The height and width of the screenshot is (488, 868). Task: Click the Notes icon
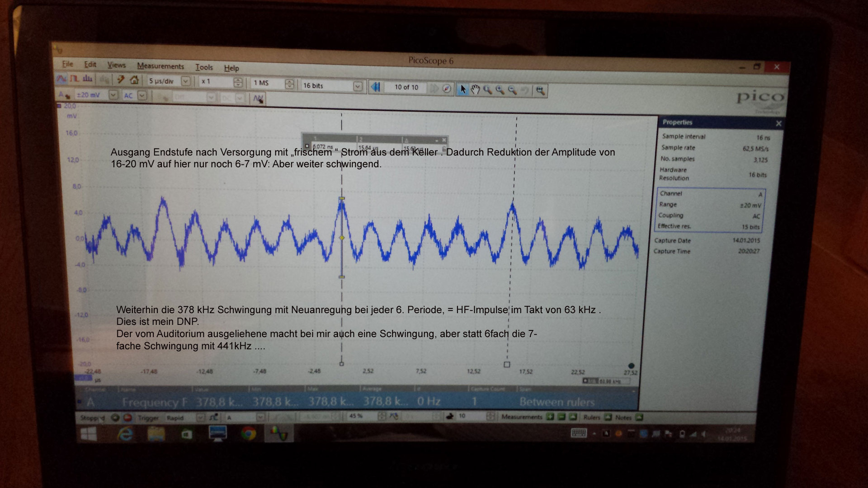(x=639, y=417)
